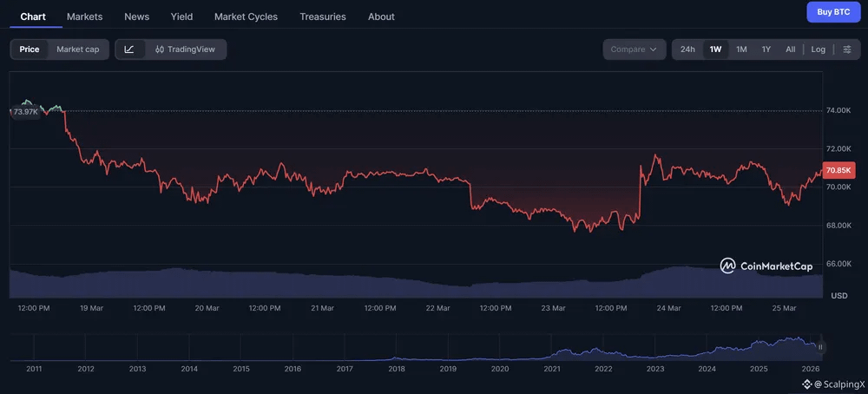
Task: Expand the Compare dropdown
Action: (635, 49)
